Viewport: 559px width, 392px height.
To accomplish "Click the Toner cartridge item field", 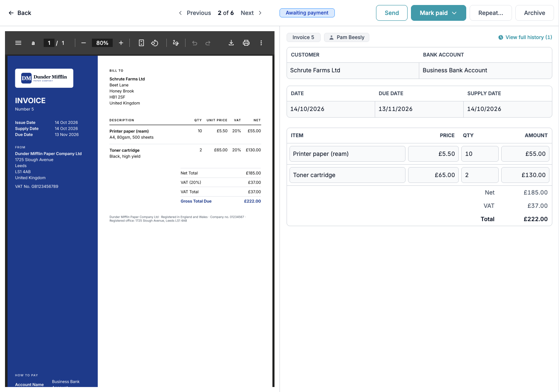I will pyautogui.click(x=347, y=175).
